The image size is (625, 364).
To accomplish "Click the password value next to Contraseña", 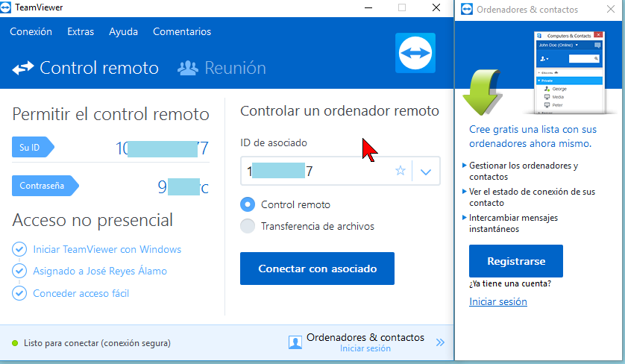I will click(183, 186).
